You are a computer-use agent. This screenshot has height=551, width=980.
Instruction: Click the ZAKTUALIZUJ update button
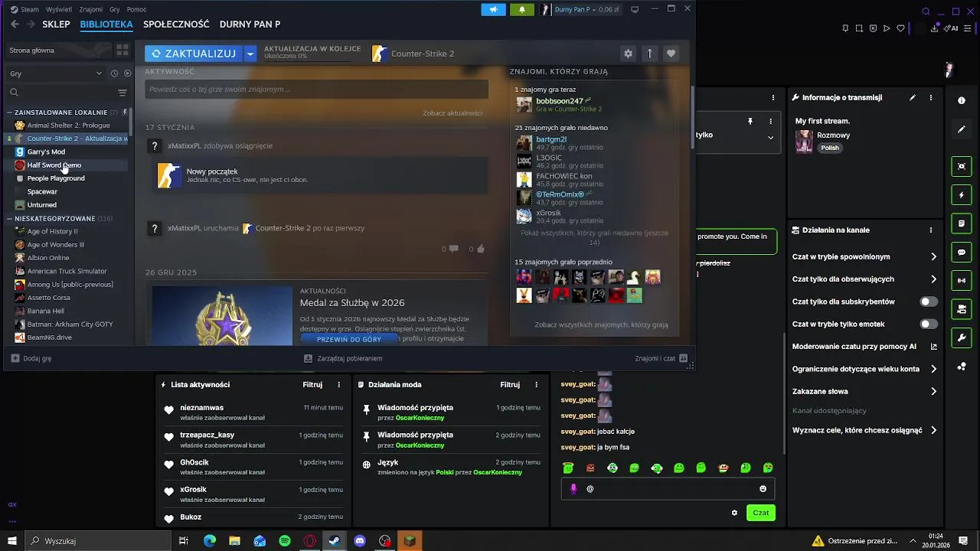pyautogui.click(x=194, y=54)
